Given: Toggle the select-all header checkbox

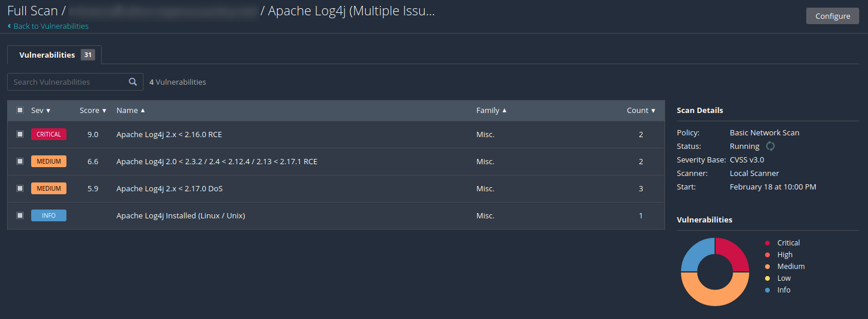Looking at the screenshot, I should pyautogui.click(x=20, y=110).
